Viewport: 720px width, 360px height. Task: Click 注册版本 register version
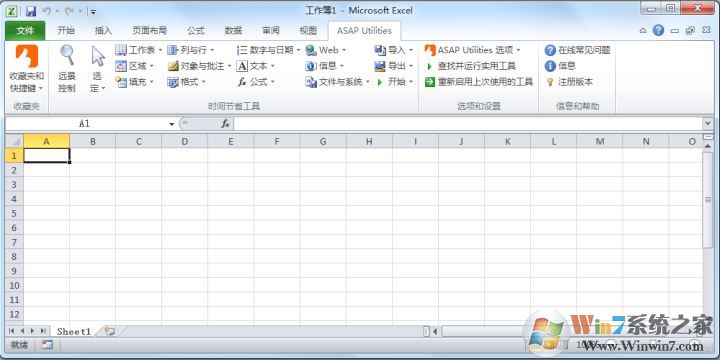point(569,82)
